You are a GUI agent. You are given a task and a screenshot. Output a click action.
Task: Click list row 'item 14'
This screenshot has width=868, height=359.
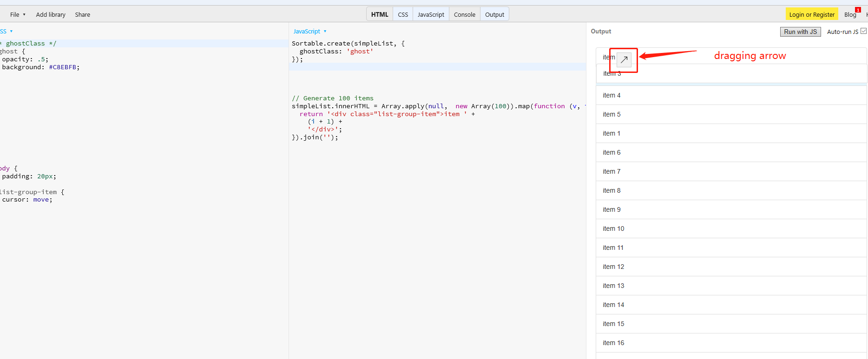(x=731, y=305)
